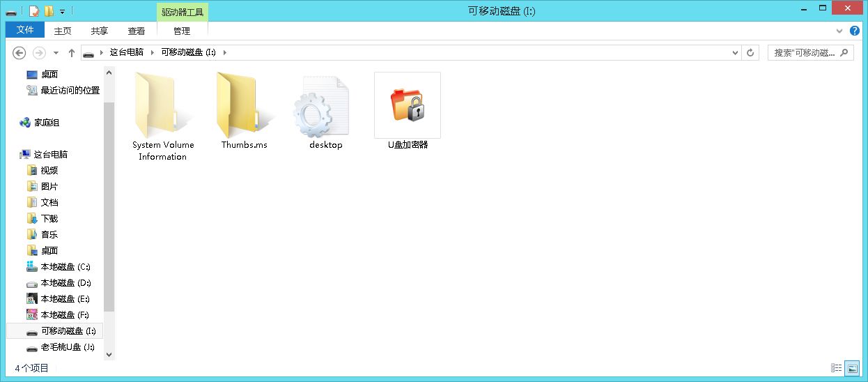Click the Properties quick access icon

point(34,11)
